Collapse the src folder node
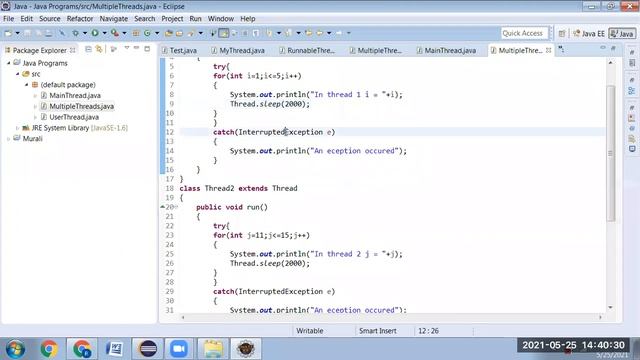The width and height of the screenshot is (640, 360). 18,74
